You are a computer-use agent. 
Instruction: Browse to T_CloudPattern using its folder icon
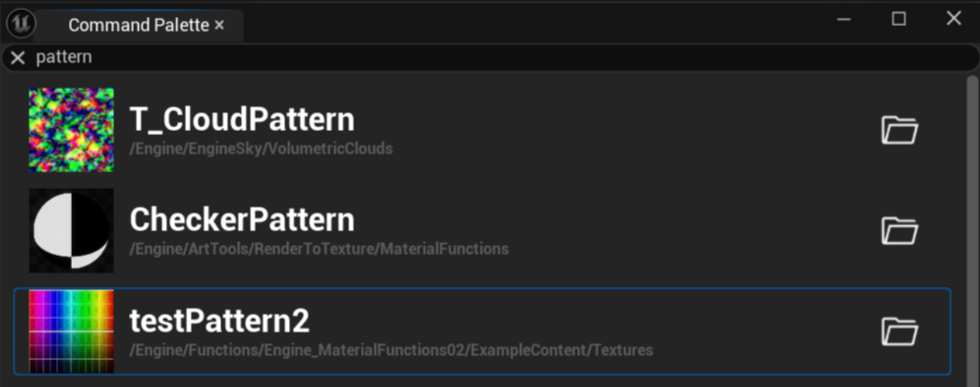click(x=899, y=130)
